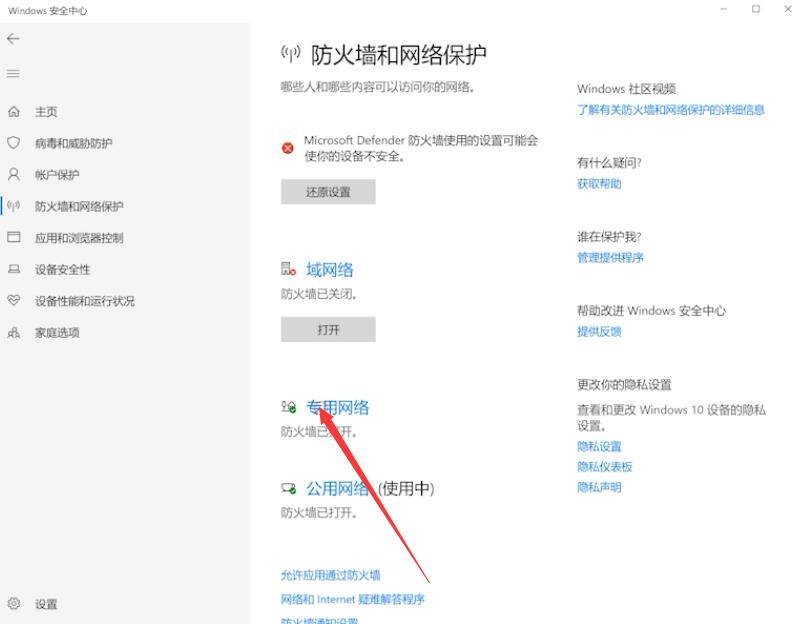
Task: Click the family icon for 家庭选项
Action: coord(14,332)
